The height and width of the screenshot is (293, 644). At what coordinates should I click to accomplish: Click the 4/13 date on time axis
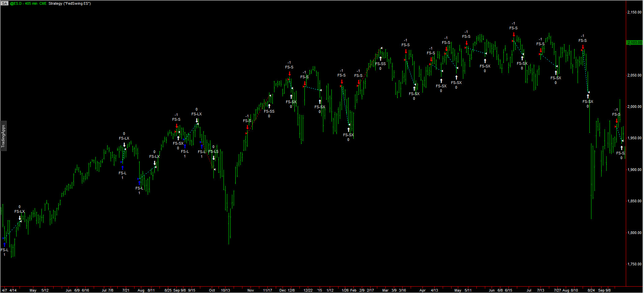pyautogui.click(x=434, y=290)
